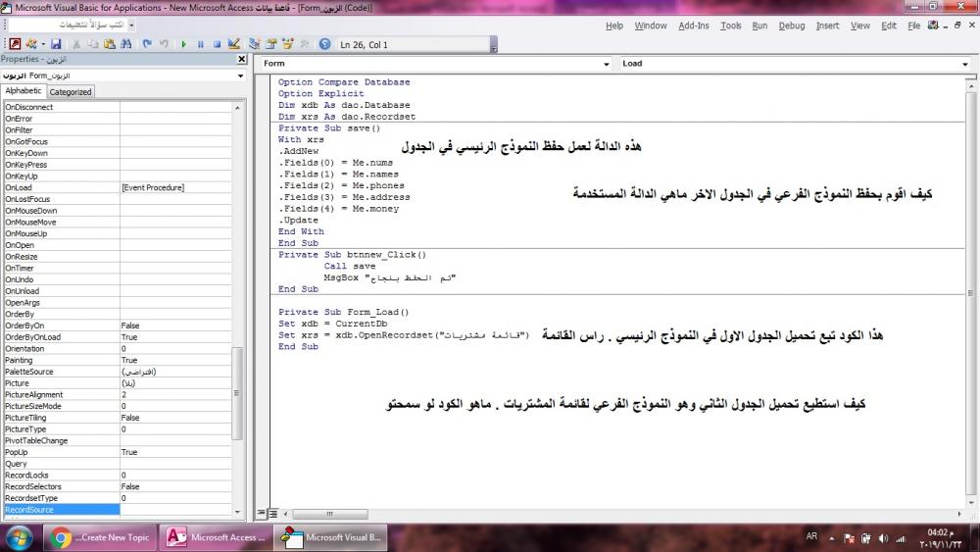
Task: Select the OrderByOn property
Action: click(118, 326)
